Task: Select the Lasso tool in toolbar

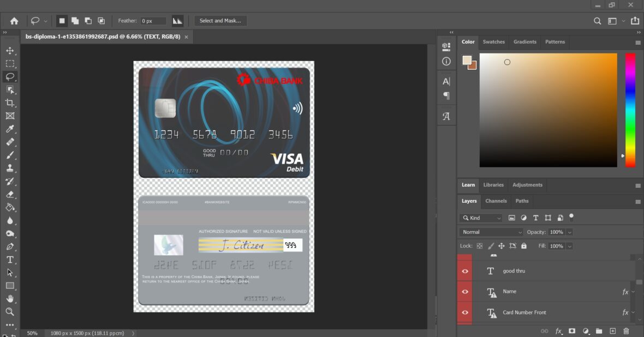Action: click(10, 77)
